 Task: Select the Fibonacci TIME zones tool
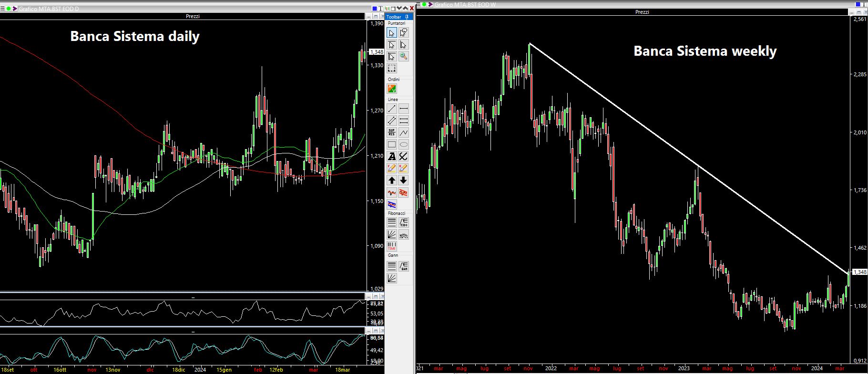pyautogui.click(x=391, y=246)
